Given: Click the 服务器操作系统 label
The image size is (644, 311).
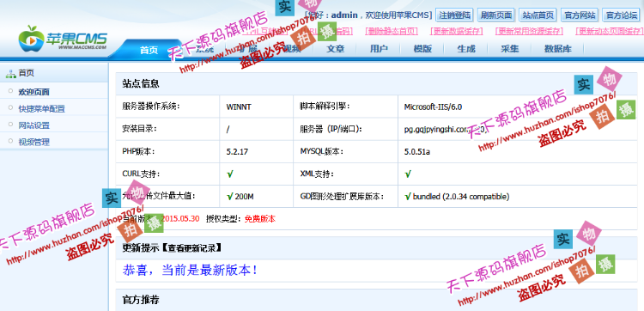Looking at the screenshot, I should pyautogui.click(x=151, y=107).
